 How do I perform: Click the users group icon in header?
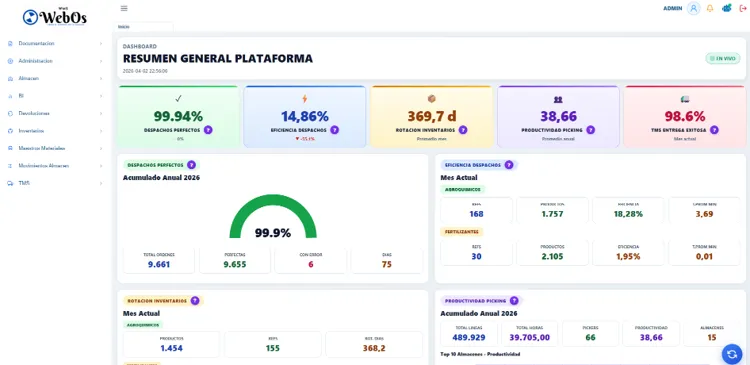pyautogui.click(x=727, y=8)
